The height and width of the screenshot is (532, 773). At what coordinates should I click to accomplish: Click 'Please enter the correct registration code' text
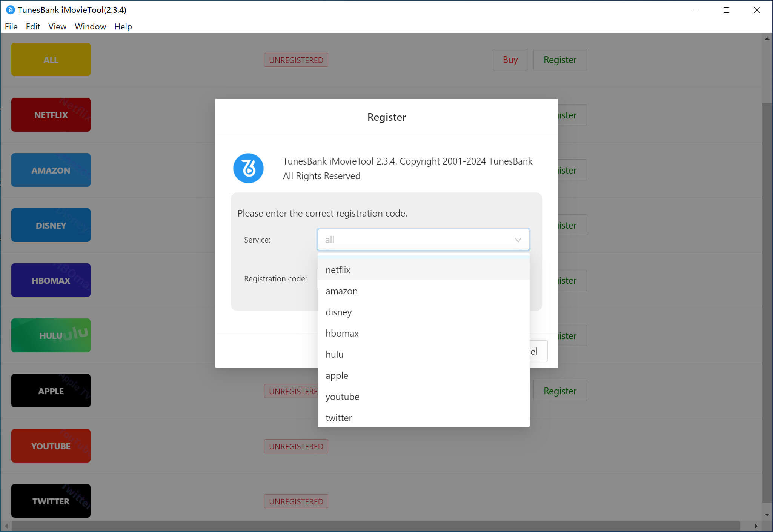pyautogui.click(x=322, y=213)
